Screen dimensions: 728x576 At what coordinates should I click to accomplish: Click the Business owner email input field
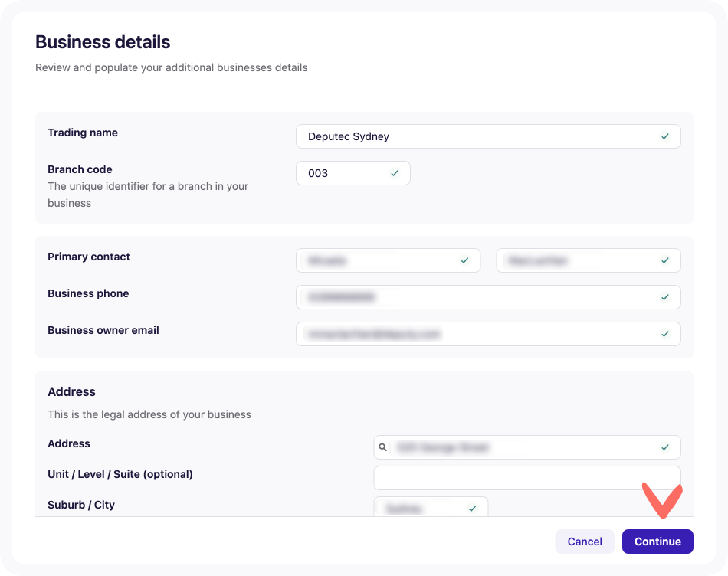pos(475,334)
